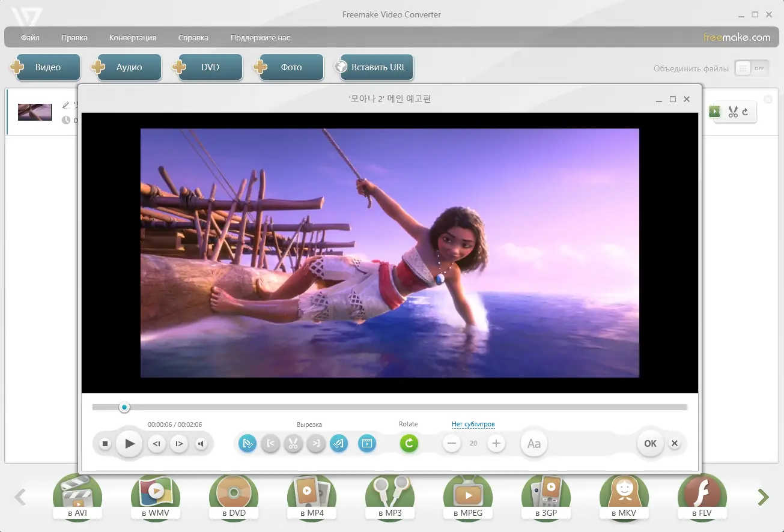Screen dimensions: 784x532
Task: Rotate the video with the green button
Action: 409,444
